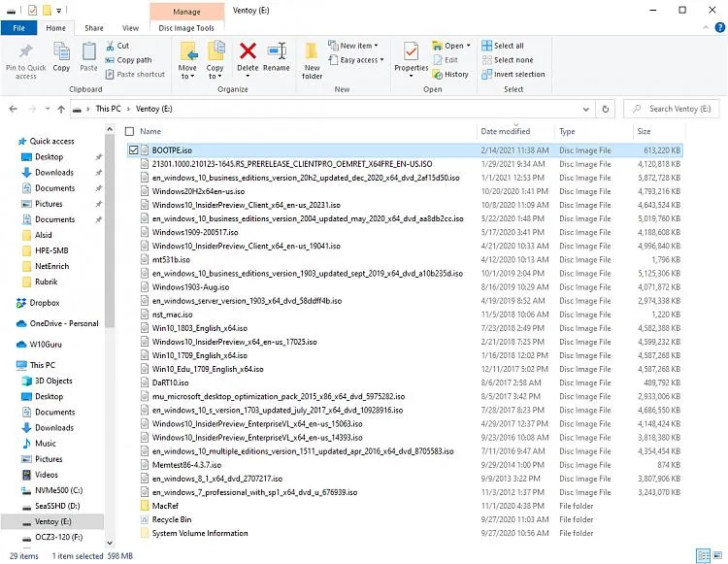728x564 pixels.
Task: Uncheck the BOOTPE.iso checkbox
Action: click(134, 149)
